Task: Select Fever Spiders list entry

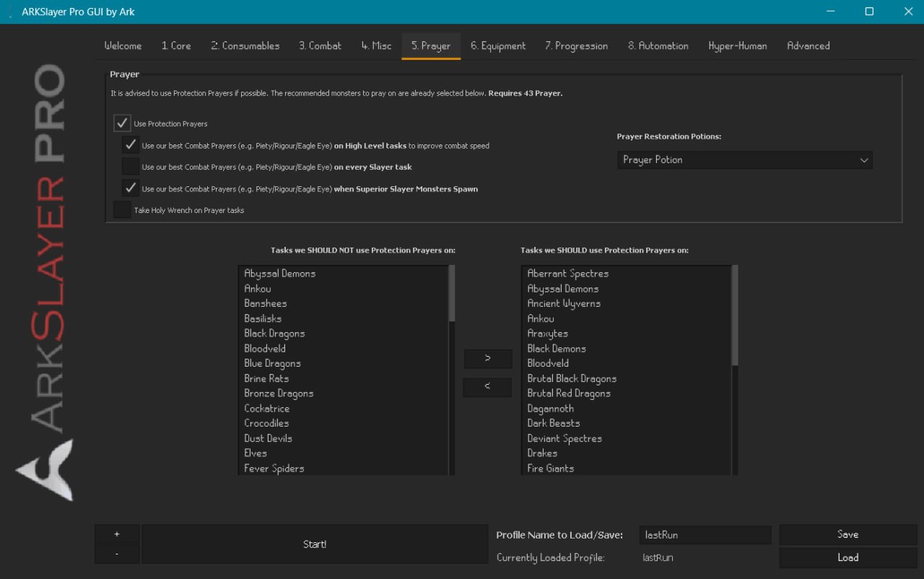Action: [344, 468]
